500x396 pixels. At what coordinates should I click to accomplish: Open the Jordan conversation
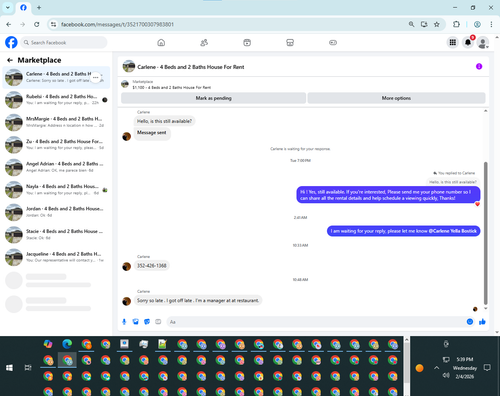click(56, 212)
